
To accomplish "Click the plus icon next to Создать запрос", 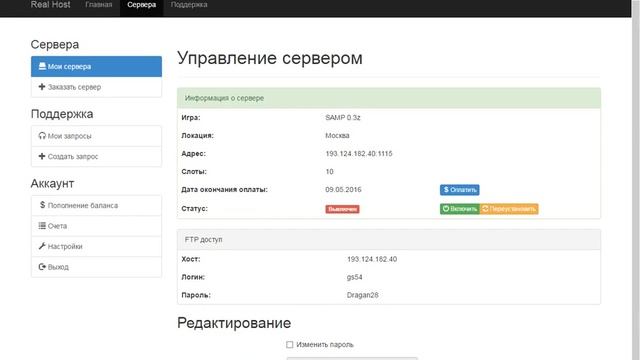I will tap(42, 156).
